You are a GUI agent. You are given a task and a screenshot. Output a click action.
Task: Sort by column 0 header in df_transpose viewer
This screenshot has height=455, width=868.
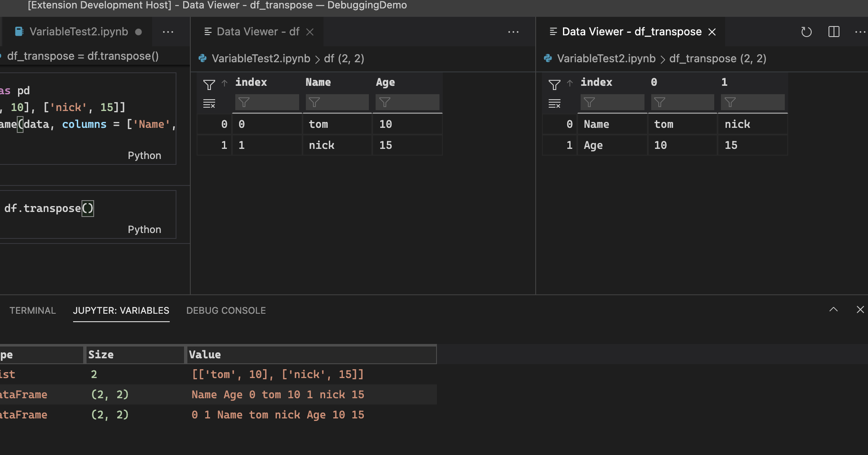pyautogui.click(x=654, y=82)
